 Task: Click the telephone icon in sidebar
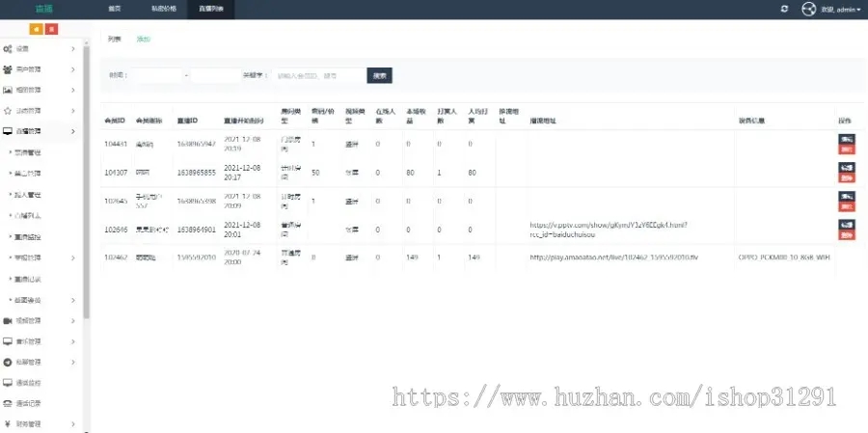coord(8,404)
